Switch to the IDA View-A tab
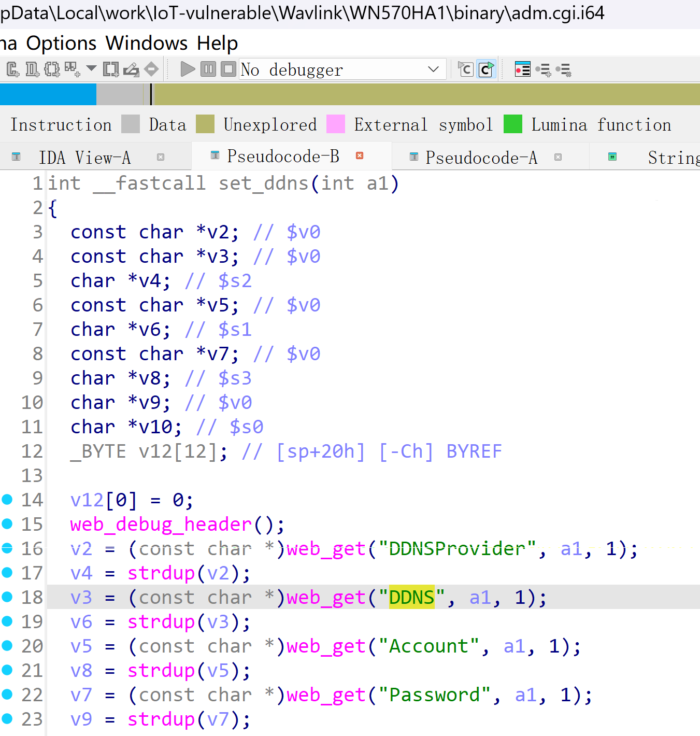 [x=84, y=157]
